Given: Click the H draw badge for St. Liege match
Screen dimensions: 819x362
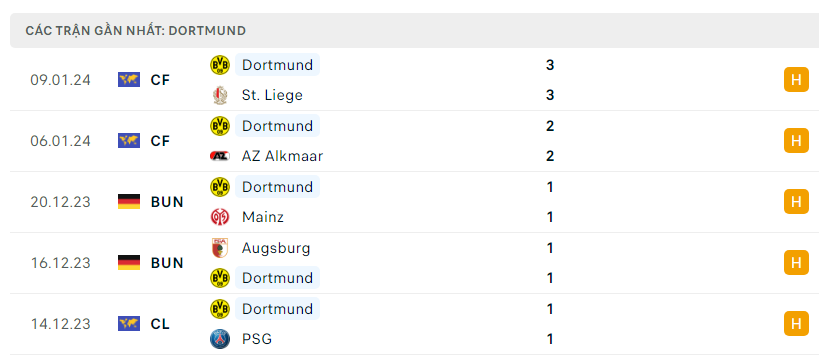Looking at the screenshot, I should pyautogui.click(x=796, y=80).
